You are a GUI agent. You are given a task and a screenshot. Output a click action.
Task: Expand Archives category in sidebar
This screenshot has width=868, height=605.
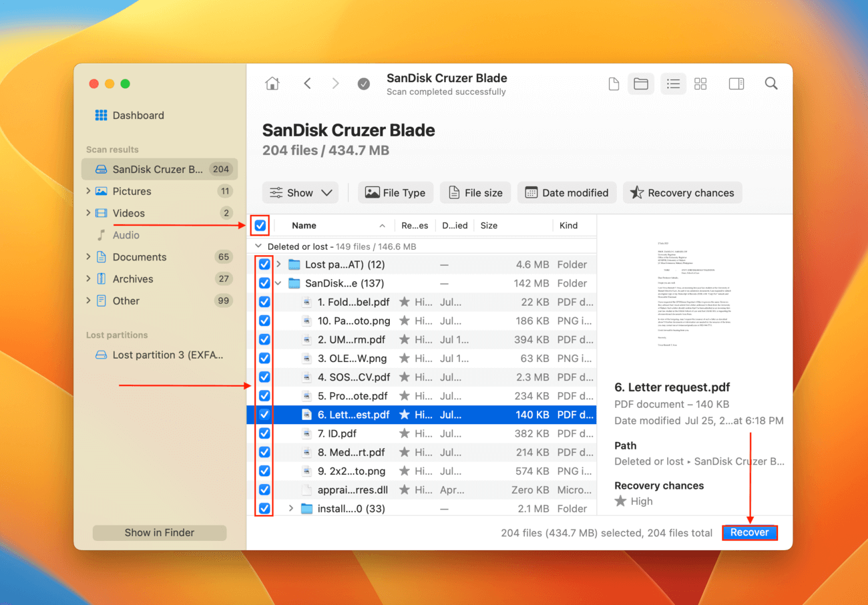pos(88,279)
